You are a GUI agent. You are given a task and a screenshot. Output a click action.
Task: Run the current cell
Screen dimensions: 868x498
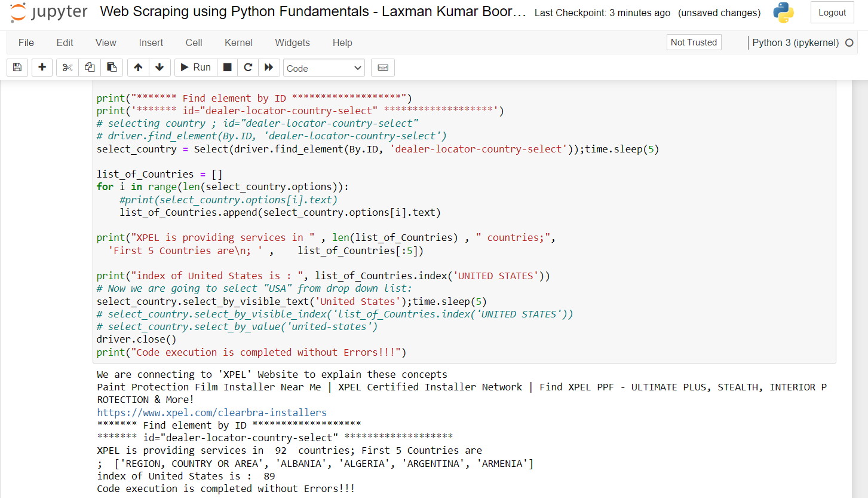pos(195,68)
